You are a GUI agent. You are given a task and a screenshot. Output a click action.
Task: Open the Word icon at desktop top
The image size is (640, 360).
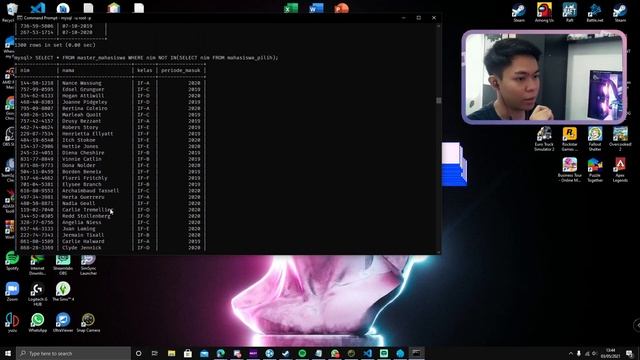pos(316,8)
